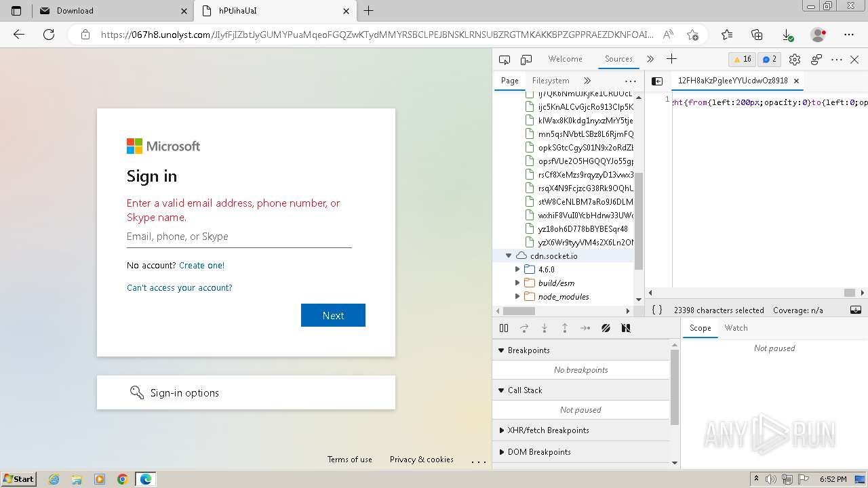Screen dimensions: 868x488
Task: Open Can't access your account link
Action: (180, 288)
